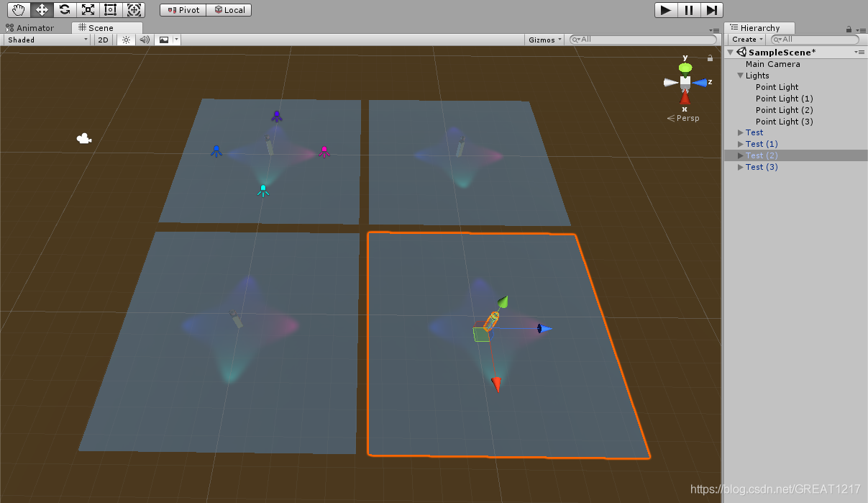Select the Move tool

tap(42, 9)
